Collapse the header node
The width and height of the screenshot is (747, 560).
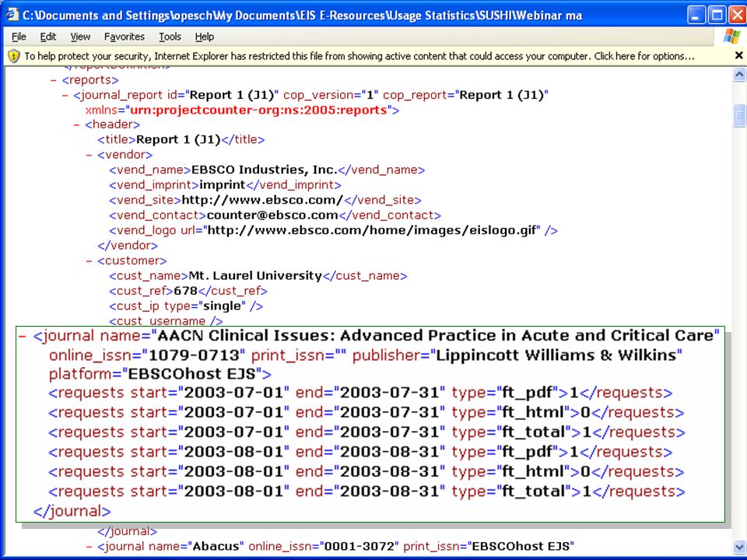pyautogui.click(x=77, y=124)
